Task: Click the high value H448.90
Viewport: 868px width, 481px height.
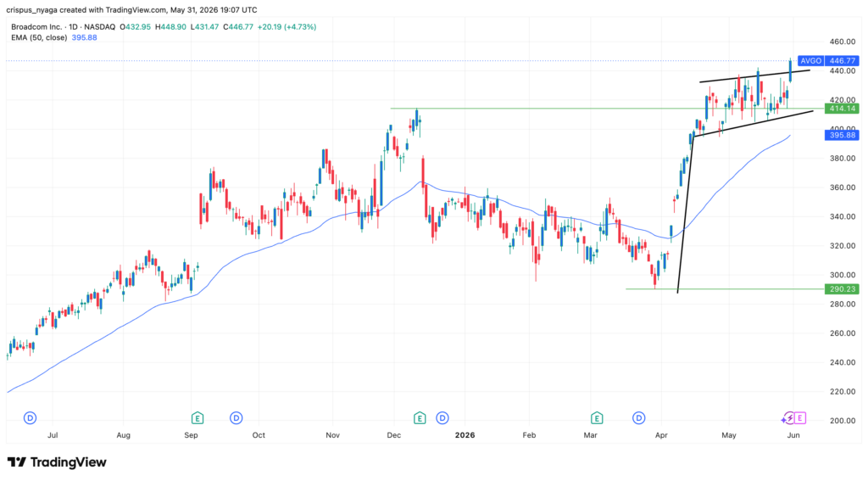Action: point(170,26)
